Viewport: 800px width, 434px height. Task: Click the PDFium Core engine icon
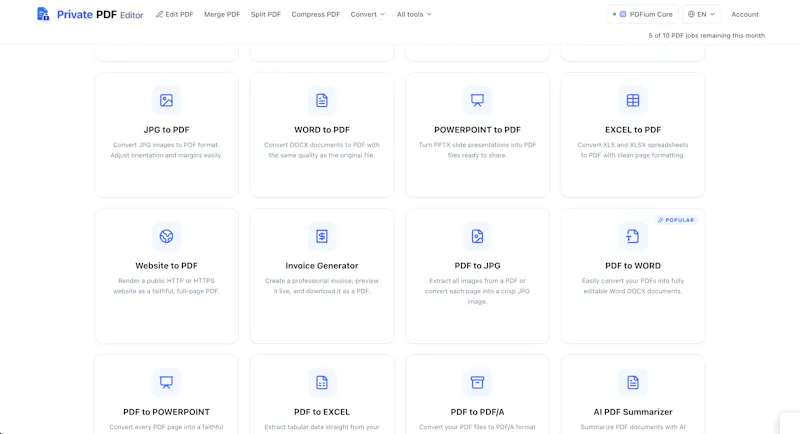click(623, 14)
